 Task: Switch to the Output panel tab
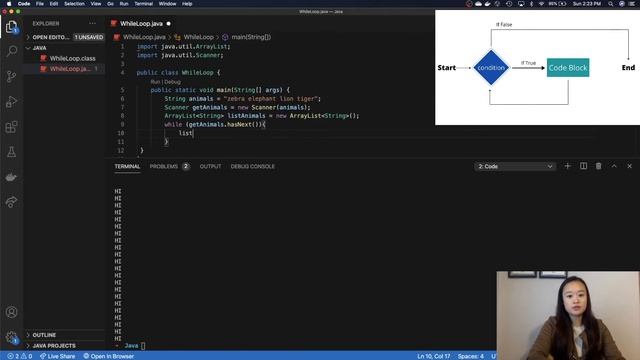click(210, 167)
